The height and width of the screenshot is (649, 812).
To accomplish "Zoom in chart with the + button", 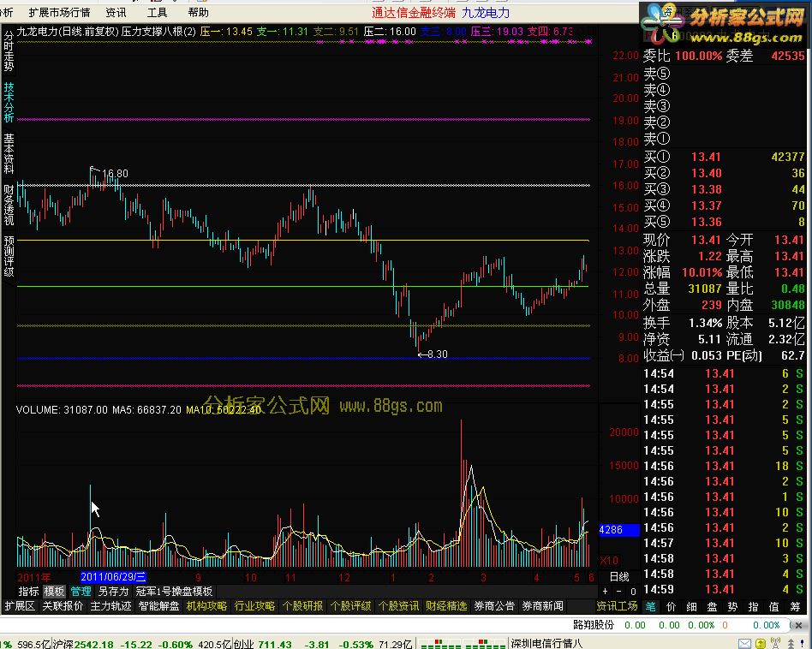I will (605, 591).
